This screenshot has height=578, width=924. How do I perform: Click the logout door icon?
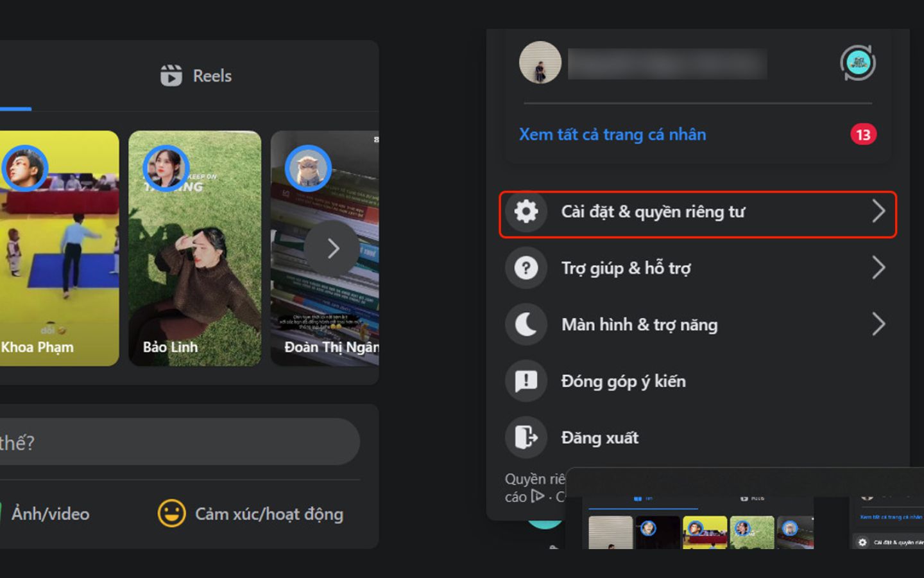526,437
